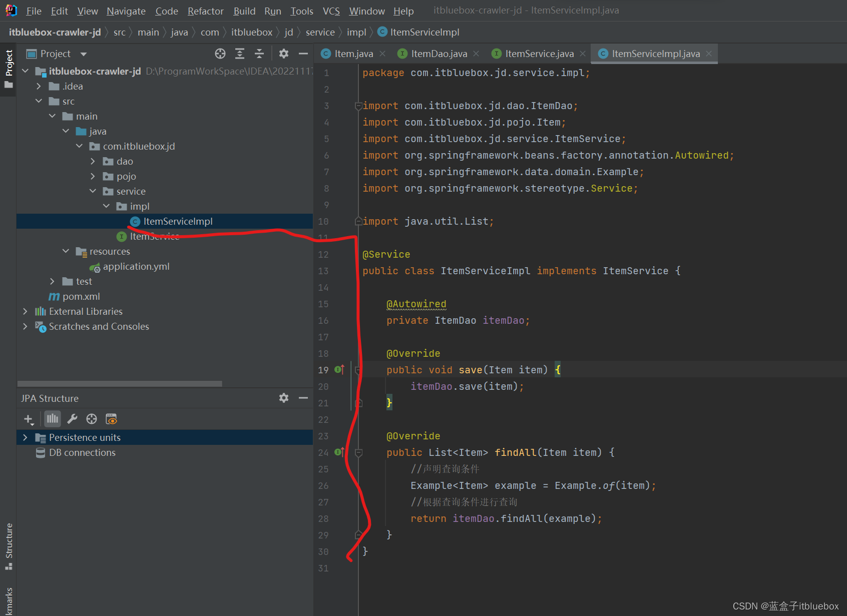Open the Build menu
847x616 pixels.
pos(244,11)
